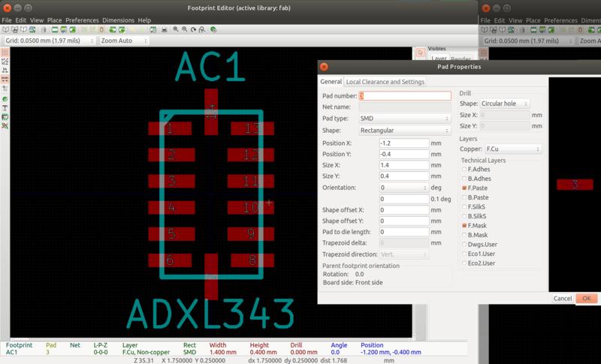Enable the B.SilkS layer checkbox
Viewport: 601px width, 364px height.
[x=464, y=216]
